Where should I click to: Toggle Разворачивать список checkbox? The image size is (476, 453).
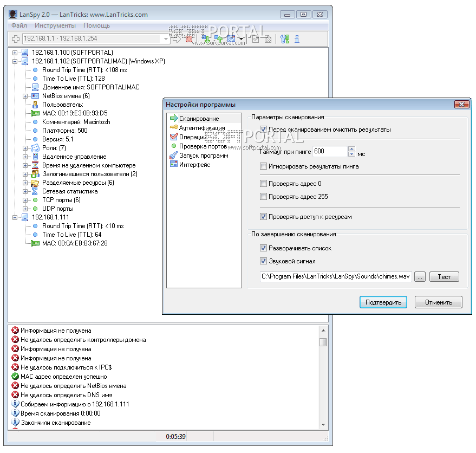264,248
